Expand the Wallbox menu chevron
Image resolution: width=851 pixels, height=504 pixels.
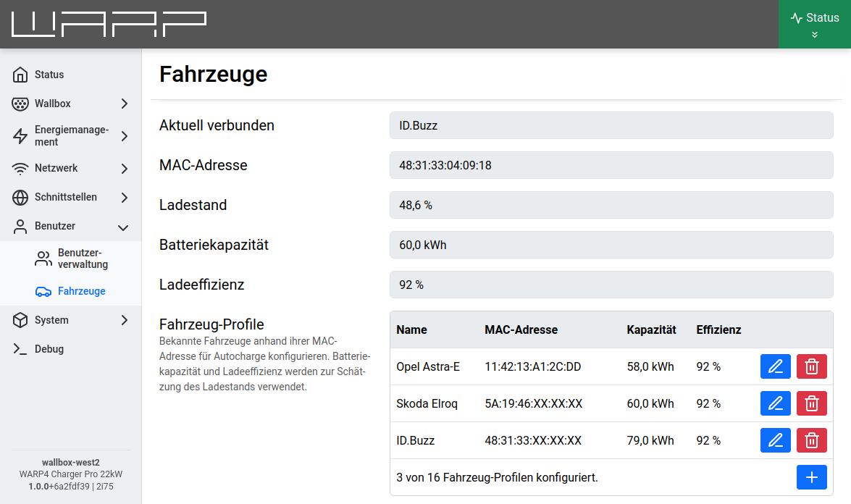[x=125, y=104]
